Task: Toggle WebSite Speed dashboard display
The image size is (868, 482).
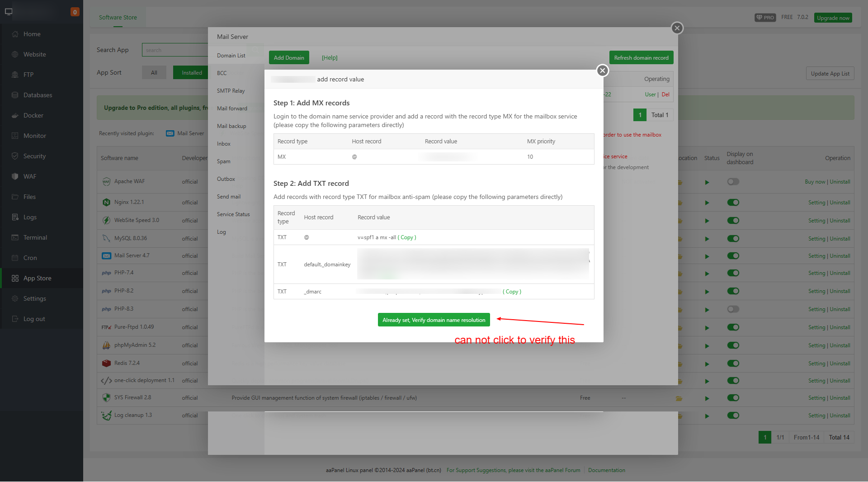Action: (x=733, y=221)
